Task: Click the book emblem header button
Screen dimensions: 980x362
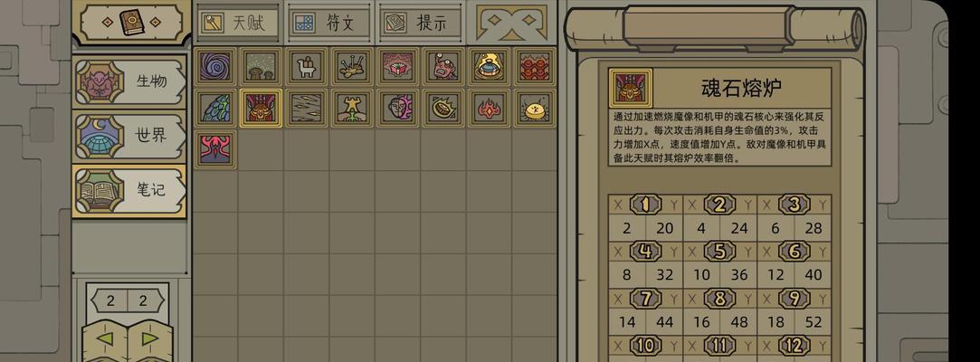Action: click(x=131, y=22)
